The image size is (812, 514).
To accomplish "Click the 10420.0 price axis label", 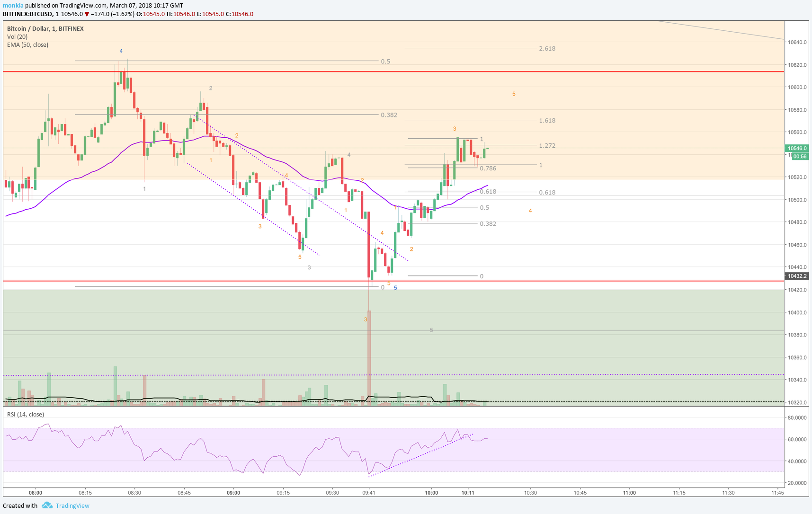I will pyautogui.click(x=796, y=290).
